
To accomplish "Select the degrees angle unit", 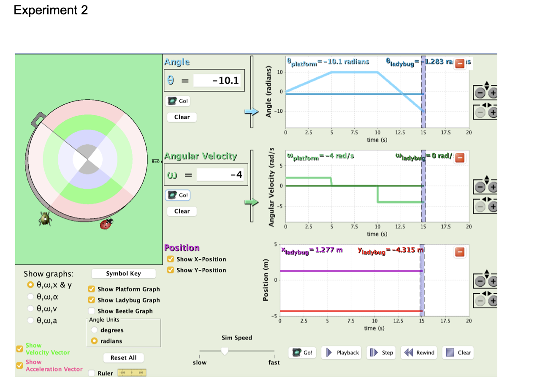I will click(x=95, y=330).
